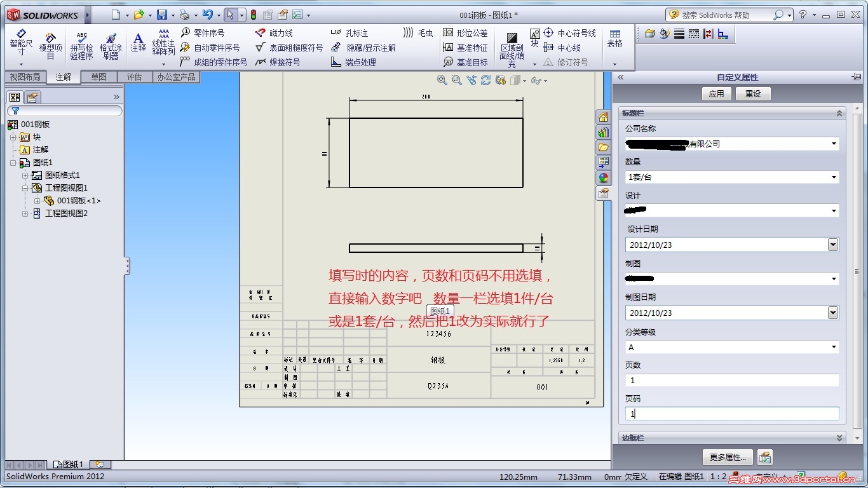Add a Datum Target (基准目标)

click(x=465, y=62)
